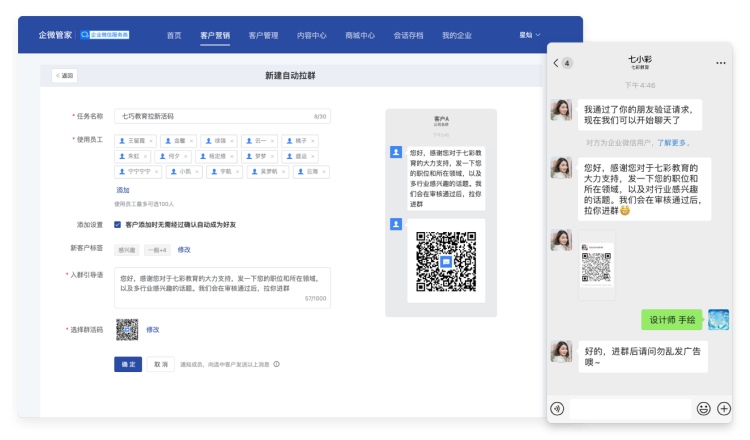Go to 会话存档 in navigation

click(x=408, y=35)
